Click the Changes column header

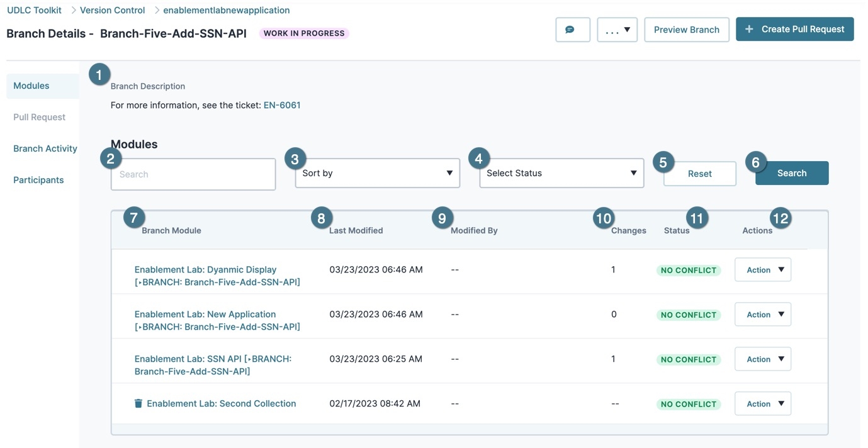click(629, 230)
